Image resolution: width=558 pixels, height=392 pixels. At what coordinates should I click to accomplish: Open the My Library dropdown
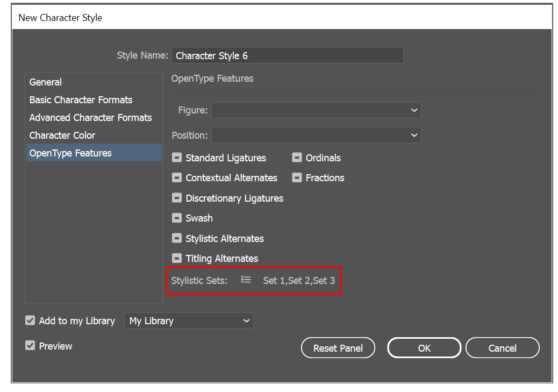click(x=189, y=320)
